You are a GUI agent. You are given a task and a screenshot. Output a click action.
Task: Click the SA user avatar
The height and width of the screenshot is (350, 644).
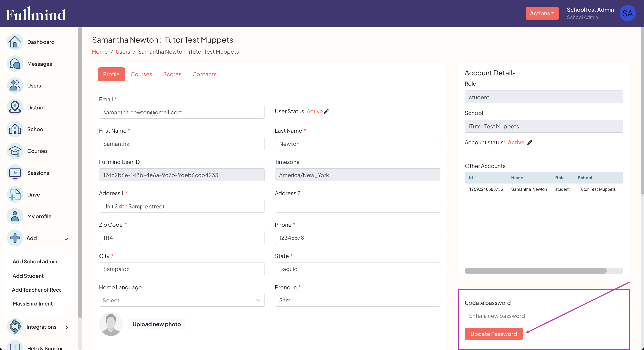pyautogui.click(x=627, y=13)
